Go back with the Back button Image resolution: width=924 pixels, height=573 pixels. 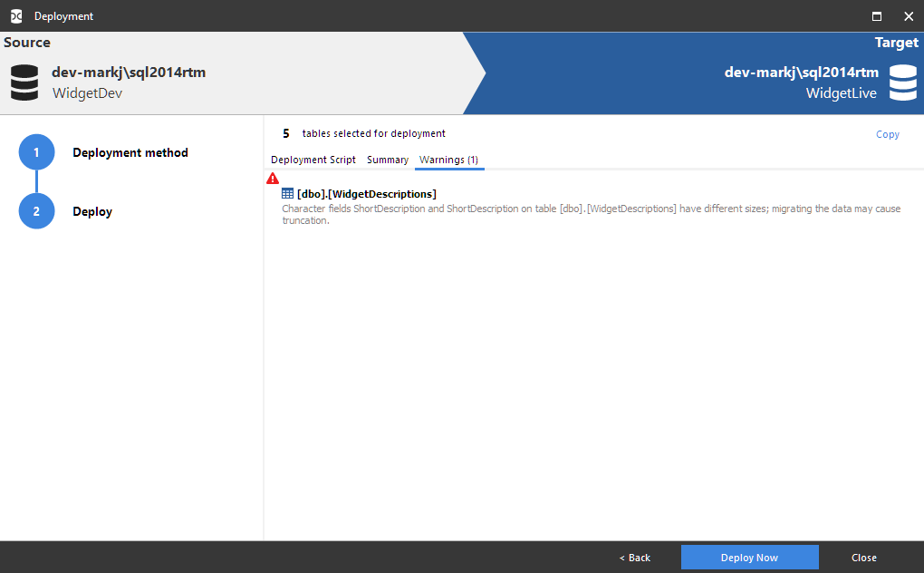pyautogui.click(x=635, y=558)
